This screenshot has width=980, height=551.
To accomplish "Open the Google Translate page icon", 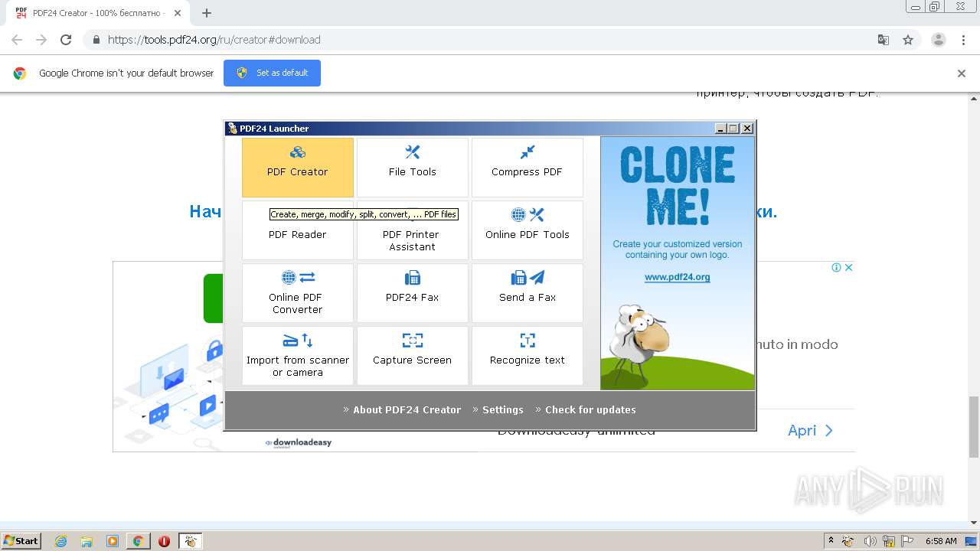I will pos(883,40).
